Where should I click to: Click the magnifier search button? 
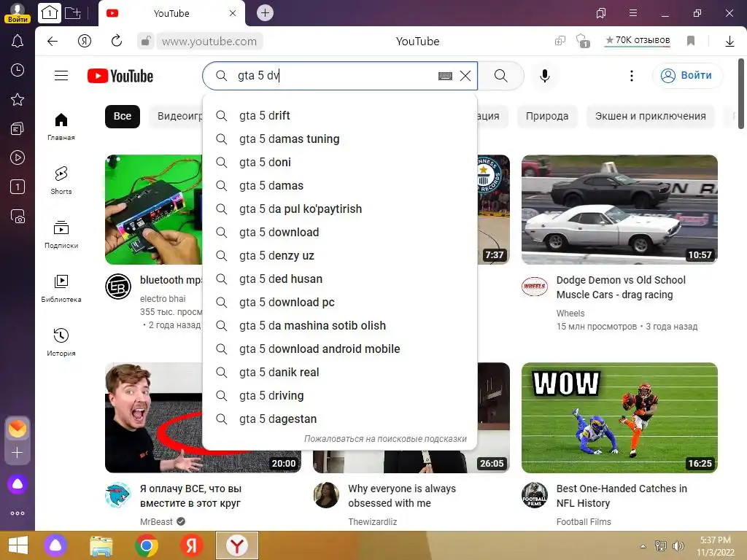coord(500,76)
